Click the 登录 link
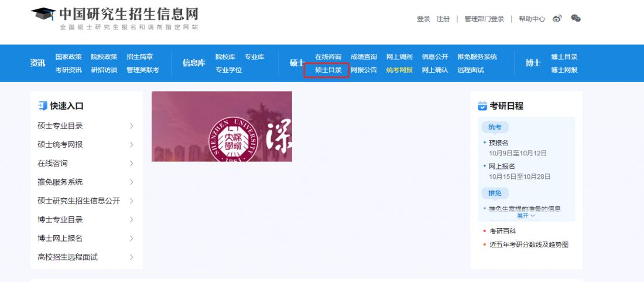Image resolution: width=644 pixels, height=282 pixels. click(423, 19)
